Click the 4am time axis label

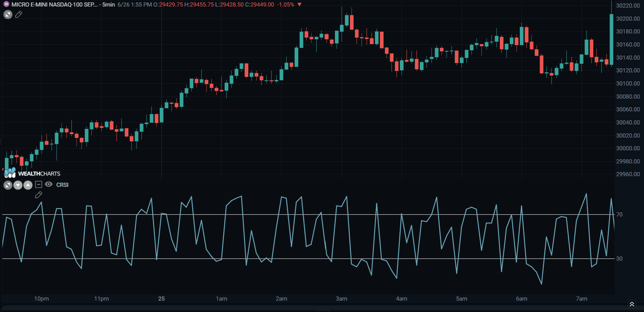click(402, 299)
